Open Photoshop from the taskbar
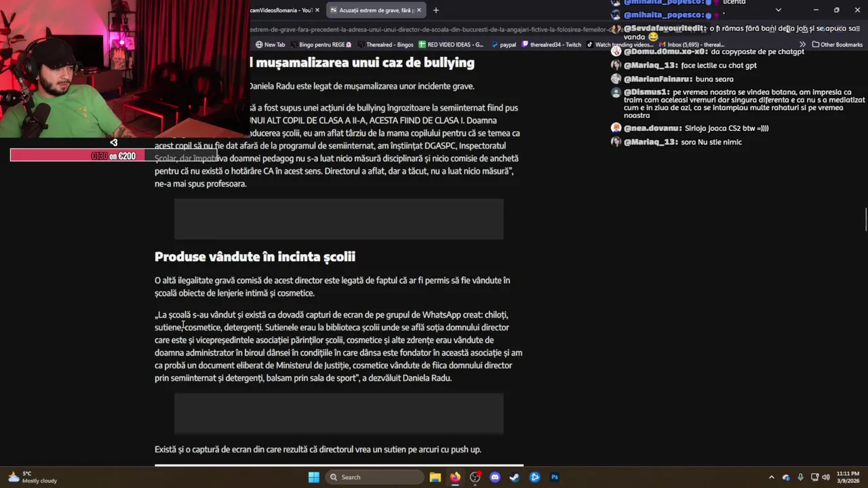The height and width of the screenshot is (488, 868). (x=554, y=477)
